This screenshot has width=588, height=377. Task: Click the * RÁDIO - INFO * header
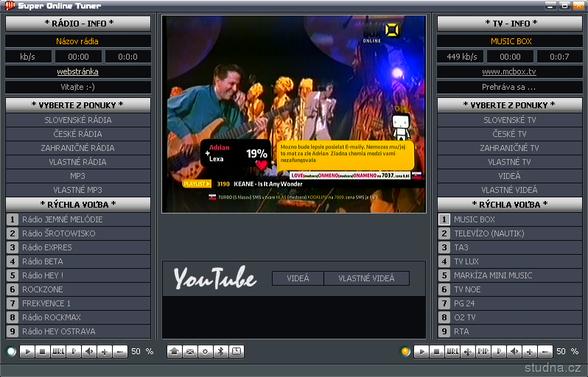click(x=78, y=24)
